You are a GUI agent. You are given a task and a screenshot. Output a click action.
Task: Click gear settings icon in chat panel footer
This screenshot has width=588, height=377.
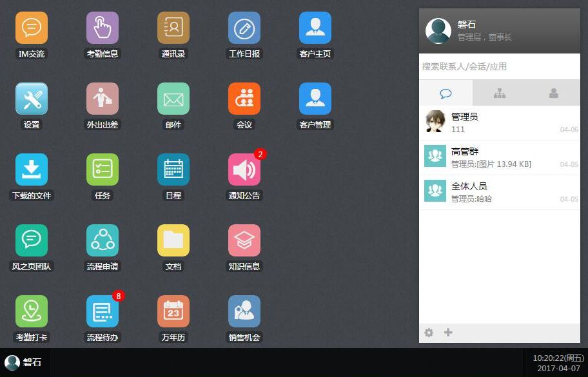[x=429, y=333]
